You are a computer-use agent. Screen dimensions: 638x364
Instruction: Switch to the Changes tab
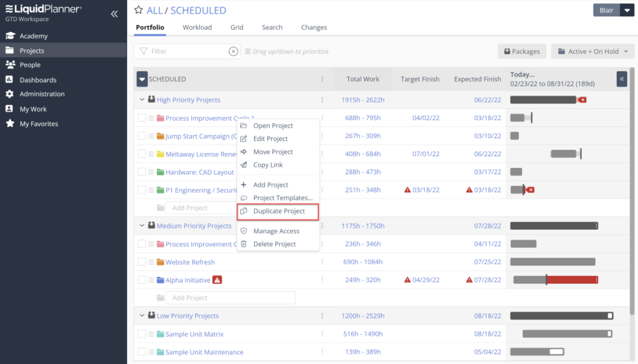click(x=314, y=27)
